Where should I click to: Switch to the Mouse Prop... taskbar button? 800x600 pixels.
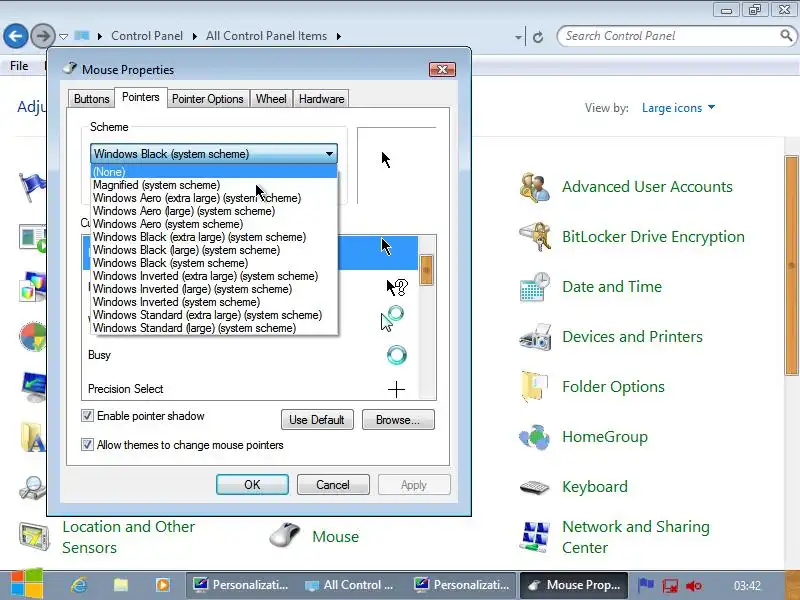click(574, 585)
